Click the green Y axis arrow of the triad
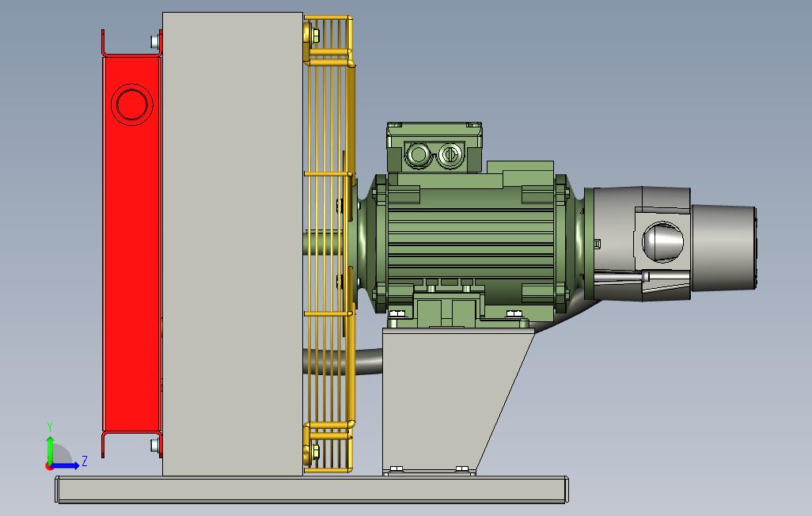The width and height of the screenshot is (812, 516). tap(50, 449)
